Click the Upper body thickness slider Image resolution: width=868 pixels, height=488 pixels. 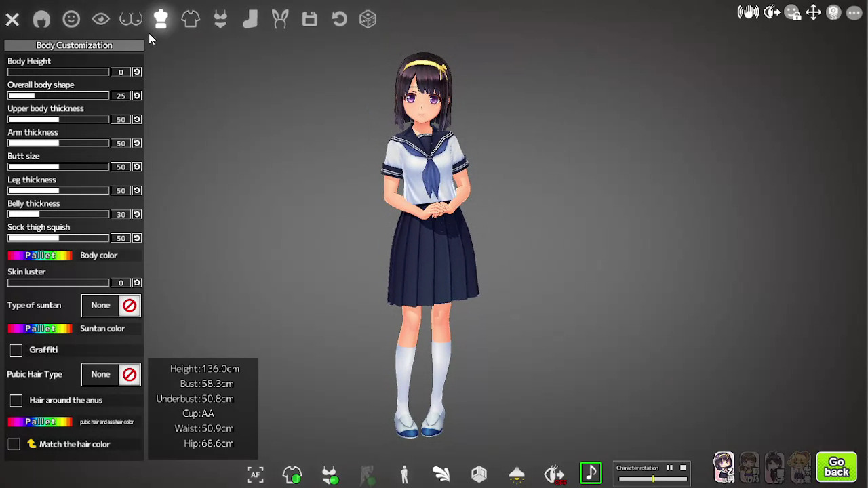click(x=58, y=119)
